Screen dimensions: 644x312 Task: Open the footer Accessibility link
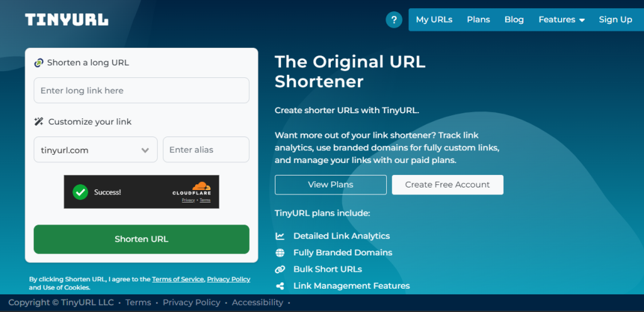tap(257, 303)
